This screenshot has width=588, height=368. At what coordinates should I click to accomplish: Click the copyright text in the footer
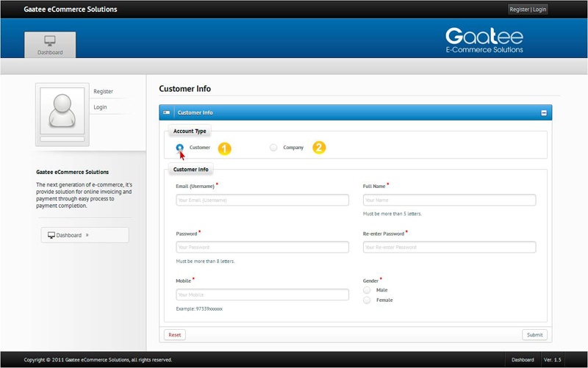click(98, 360)
